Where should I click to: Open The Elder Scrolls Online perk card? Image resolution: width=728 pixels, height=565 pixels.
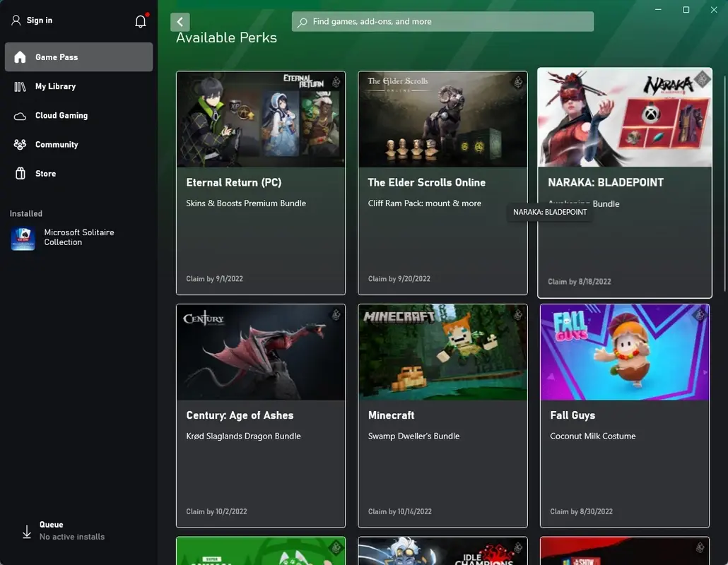tap(442, 182)
